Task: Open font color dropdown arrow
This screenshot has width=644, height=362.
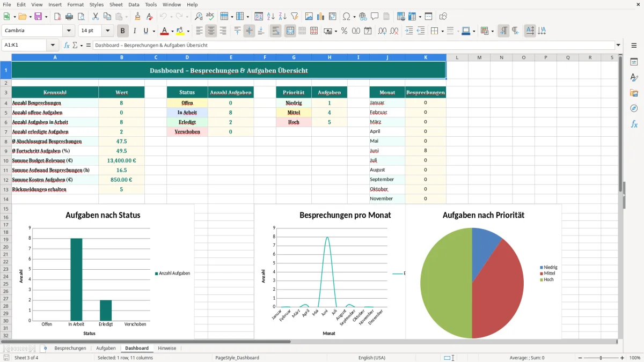Action: [172, 31]
